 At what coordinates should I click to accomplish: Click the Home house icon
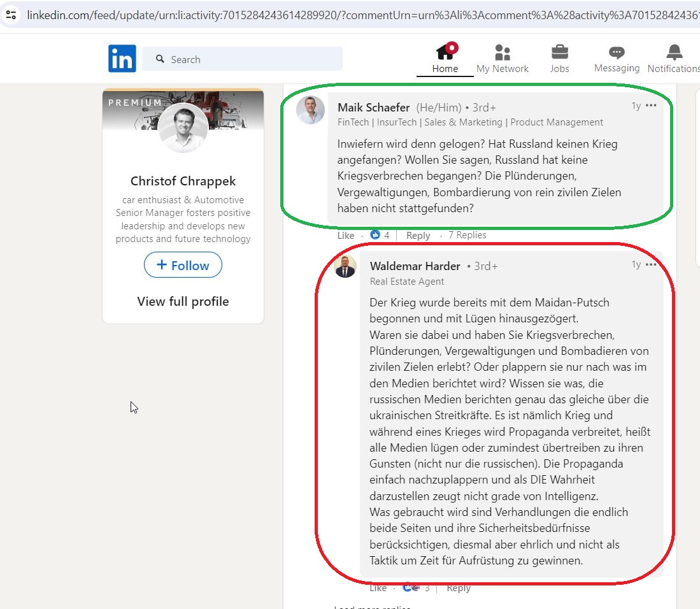[446, 52]
